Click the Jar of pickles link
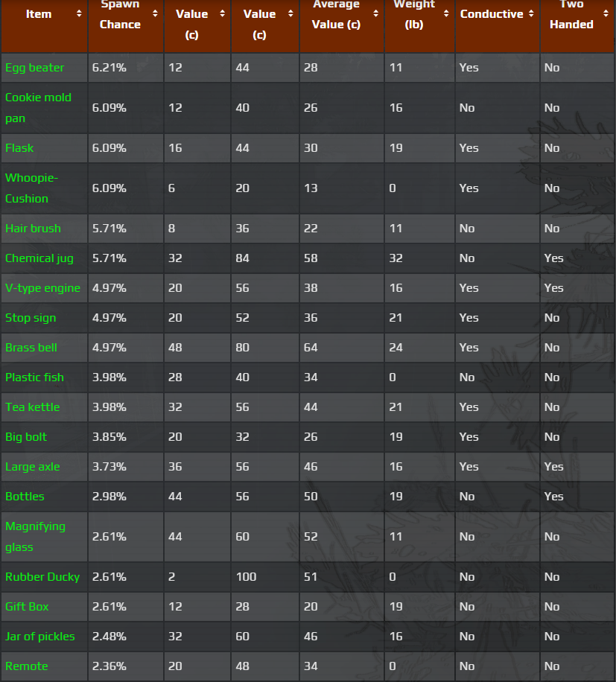The height and width of the screenshot is (682, 616). [40, 637]
